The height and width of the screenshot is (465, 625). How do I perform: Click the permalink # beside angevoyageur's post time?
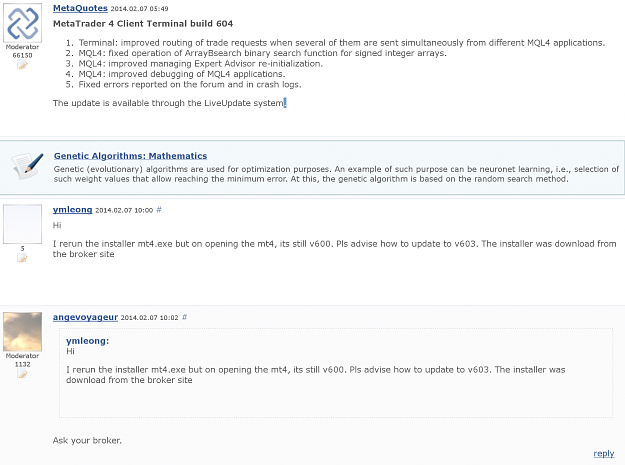(x=184, y=317)
